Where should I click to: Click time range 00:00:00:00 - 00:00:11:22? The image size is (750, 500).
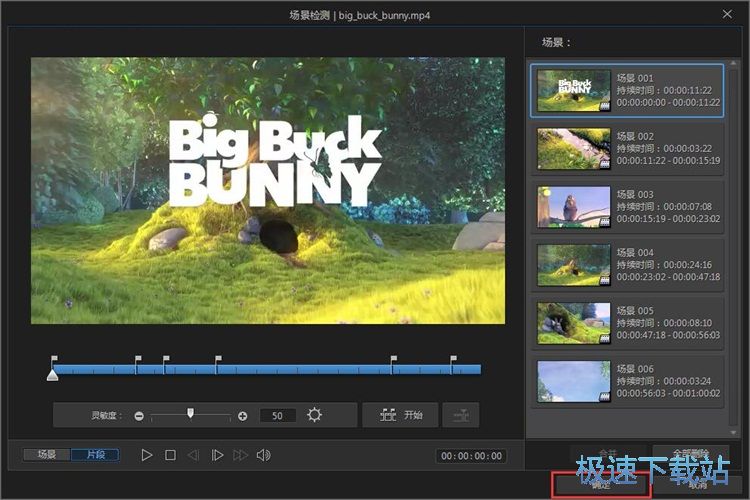[x=668, y=102]
